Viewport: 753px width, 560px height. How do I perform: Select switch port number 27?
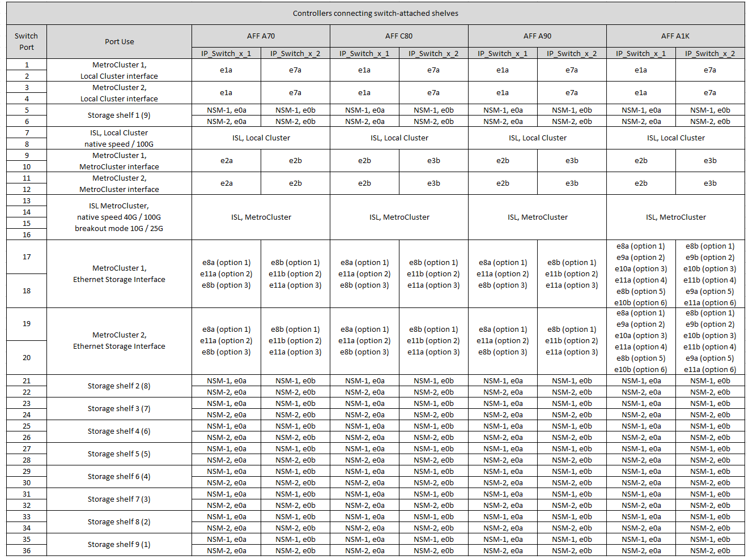pos(27,448)
